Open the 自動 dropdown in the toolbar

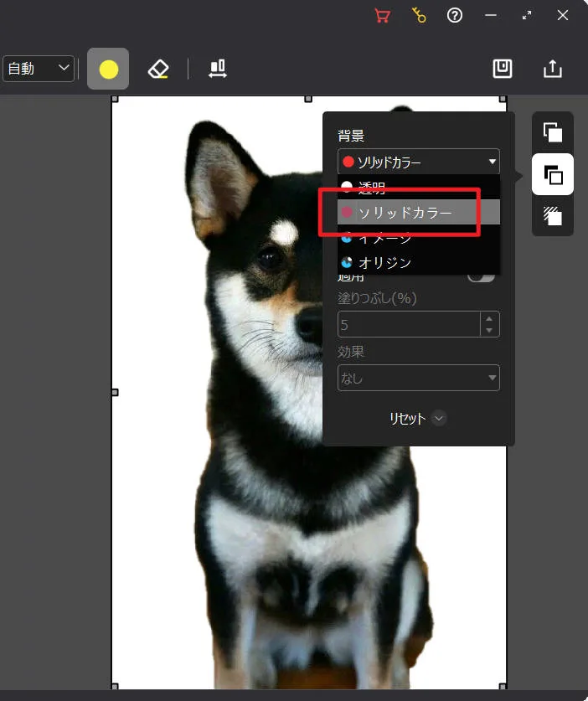coord(39,69)
